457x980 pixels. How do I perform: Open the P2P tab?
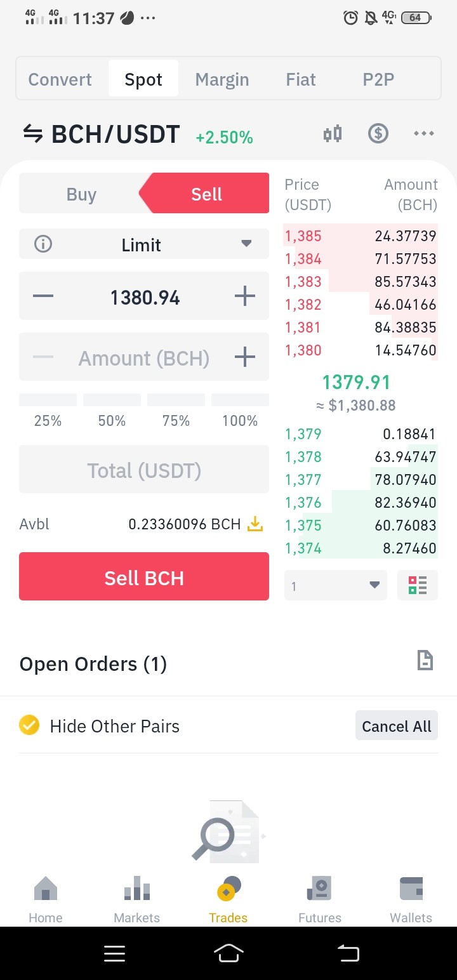click(378, 79)
